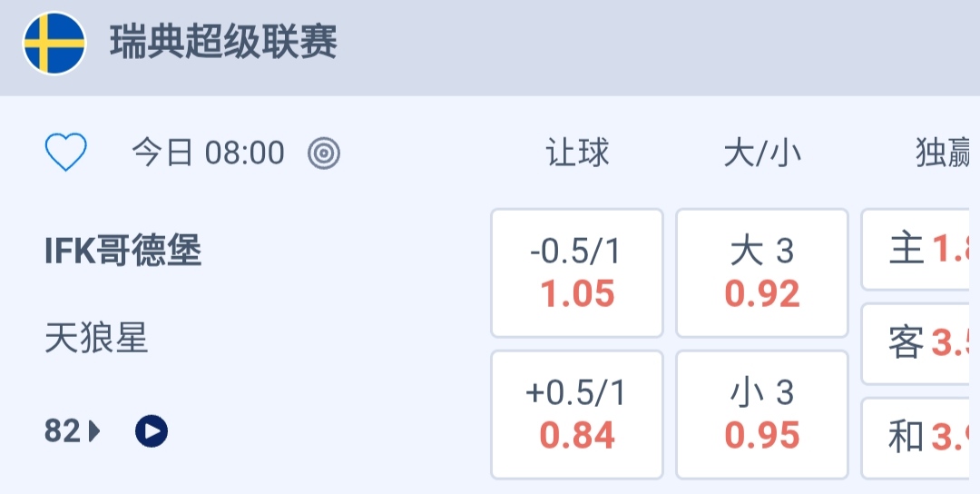Viewport: 980px width, 494px height.
Task: Select the 独赢 moneyline column header
Action: click(x=946, y=153)
